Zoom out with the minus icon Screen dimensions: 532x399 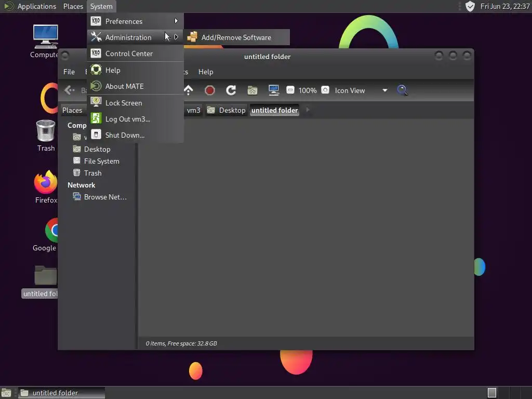pyautogui.click(x=290, y=90)
